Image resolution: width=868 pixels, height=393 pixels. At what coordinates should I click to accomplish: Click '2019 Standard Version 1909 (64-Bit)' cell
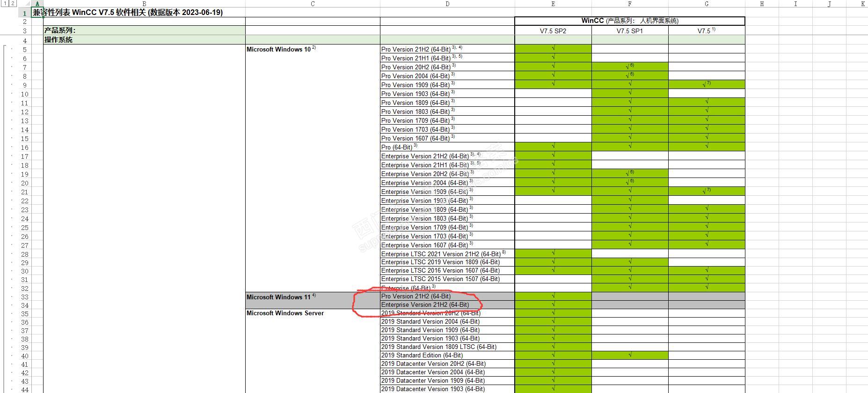(447, 330)
